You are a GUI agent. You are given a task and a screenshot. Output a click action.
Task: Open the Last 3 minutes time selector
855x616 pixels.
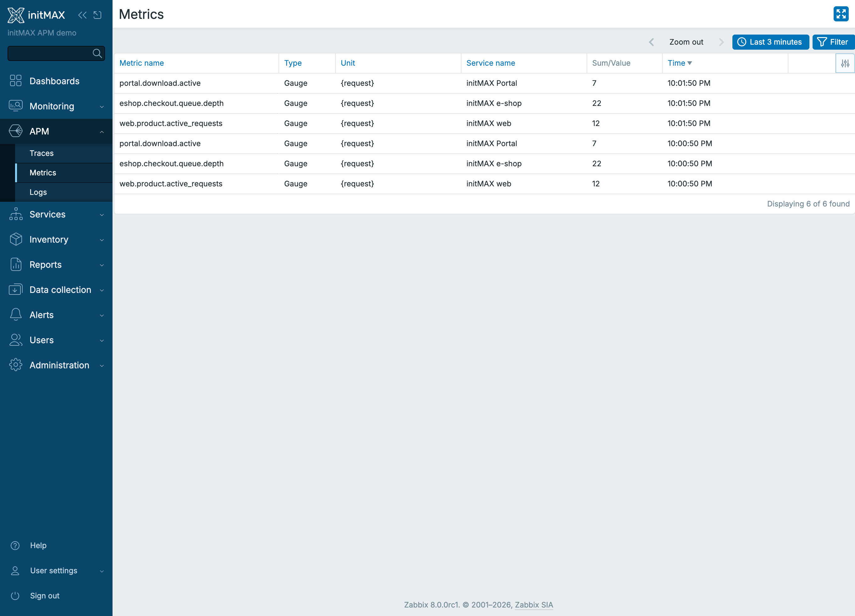(x=770, y=42)
